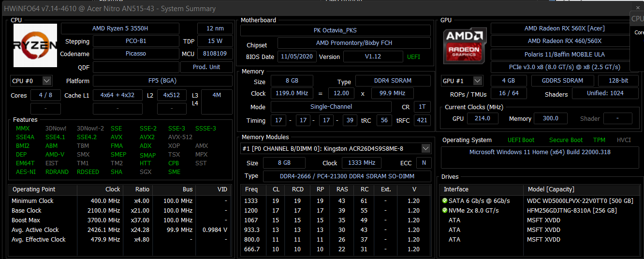Click the AMD-V feature label
644x259 pixels.
(x=55, y=155)
